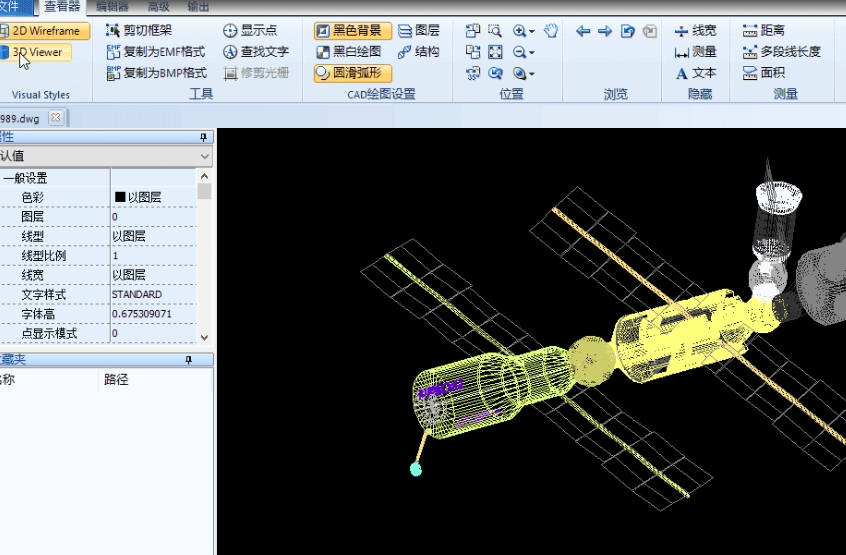Select the pan hand tool
Screen dimensions: 846x555
[551, 31]
